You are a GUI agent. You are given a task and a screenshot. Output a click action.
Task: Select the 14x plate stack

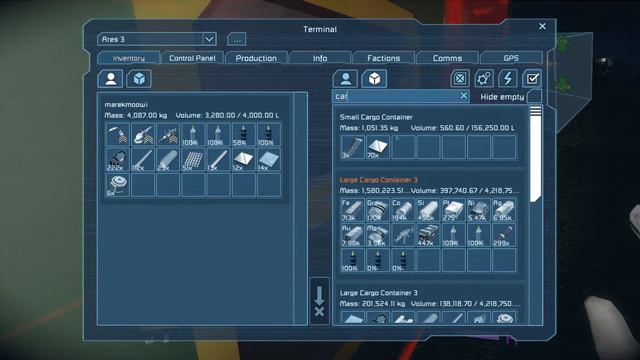[x=269, y=160]
